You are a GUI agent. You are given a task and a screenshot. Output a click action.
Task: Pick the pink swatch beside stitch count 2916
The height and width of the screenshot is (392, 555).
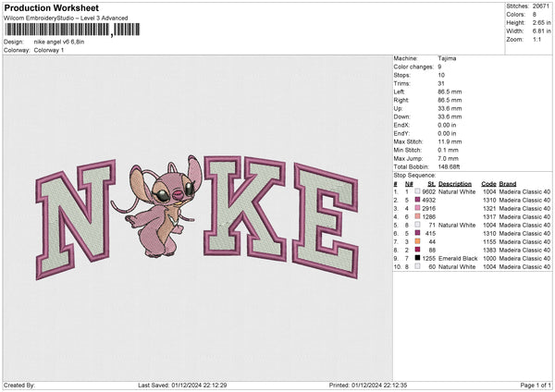(418, 208)
